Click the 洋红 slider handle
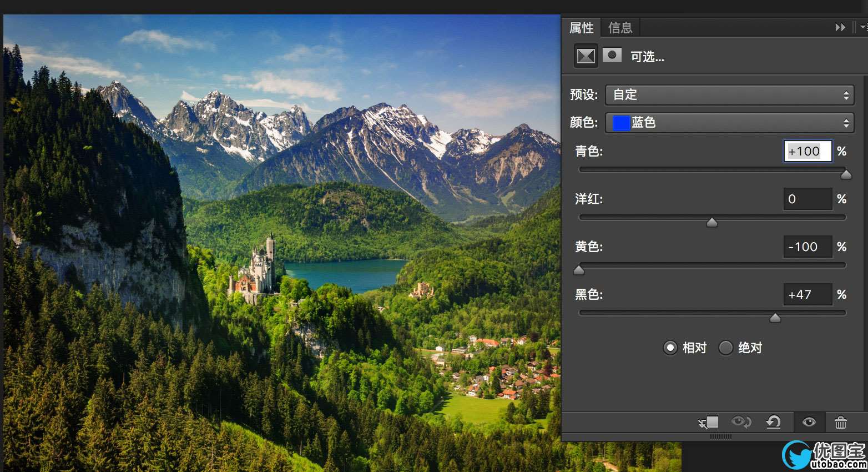Screen dimensions: 868x472 [x=712, y=223]
